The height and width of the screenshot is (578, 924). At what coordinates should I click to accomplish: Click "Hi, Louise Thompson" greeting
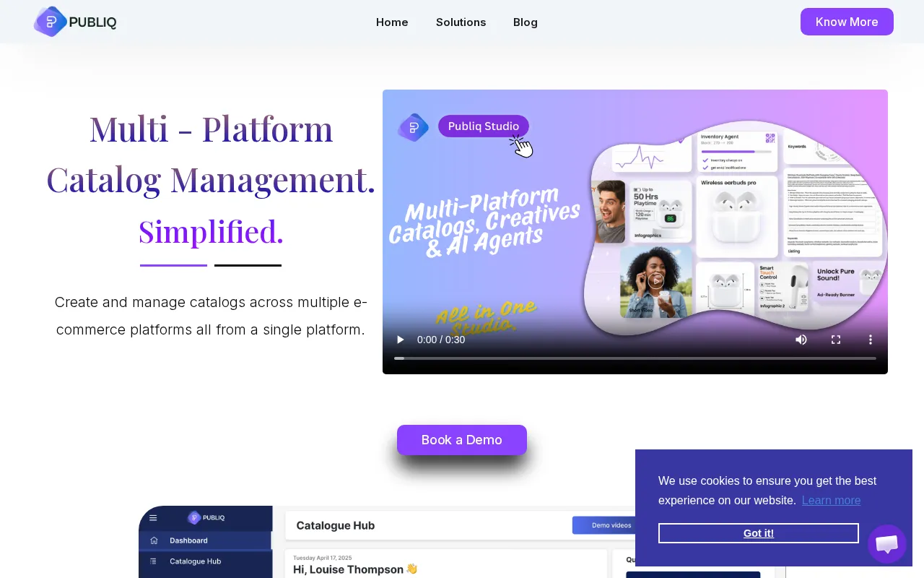coord(348,569)
